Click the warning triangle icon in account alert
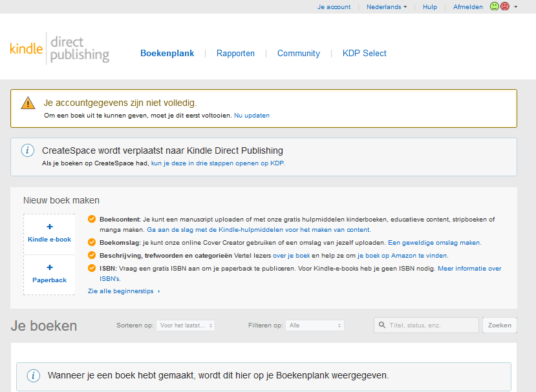 28,103
